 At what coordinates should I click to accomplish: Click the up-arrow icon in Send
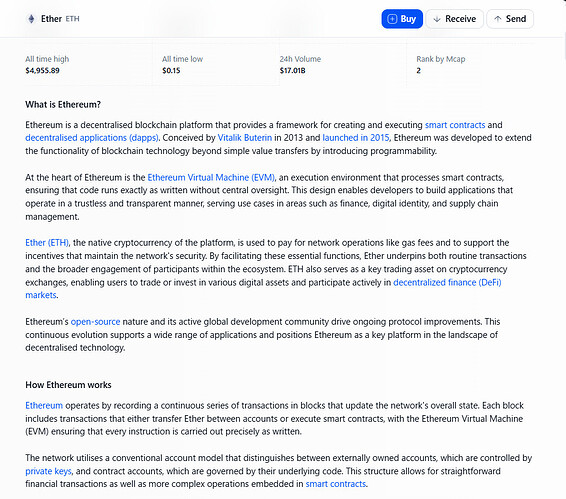coord(498,19)
